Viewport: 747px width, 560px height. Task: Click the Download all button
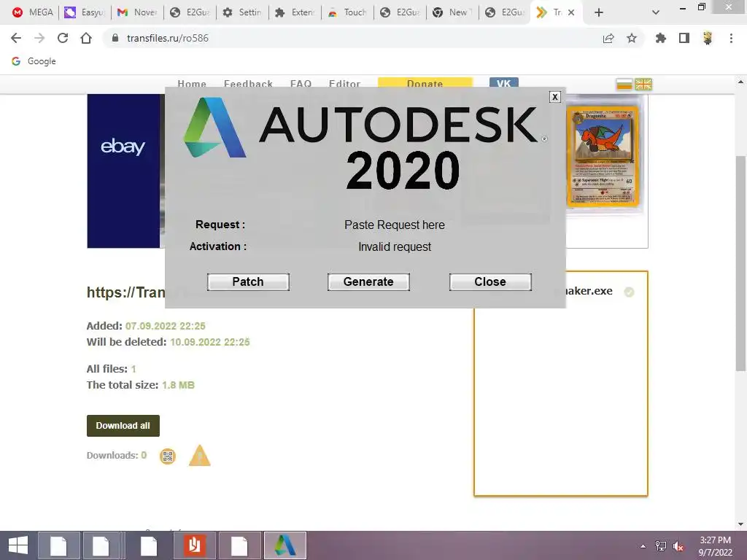coord(123,426)
